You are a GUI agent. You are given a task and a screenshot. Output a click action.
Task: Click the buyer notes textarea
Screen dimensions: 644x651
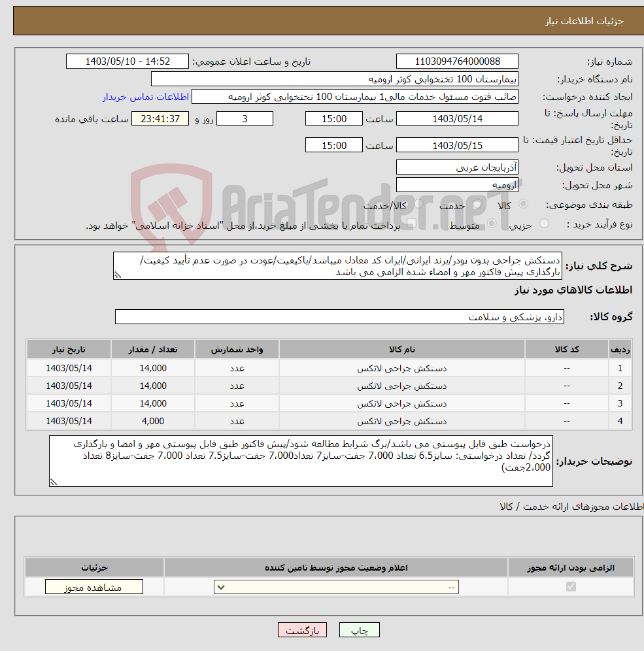(301, 461)
